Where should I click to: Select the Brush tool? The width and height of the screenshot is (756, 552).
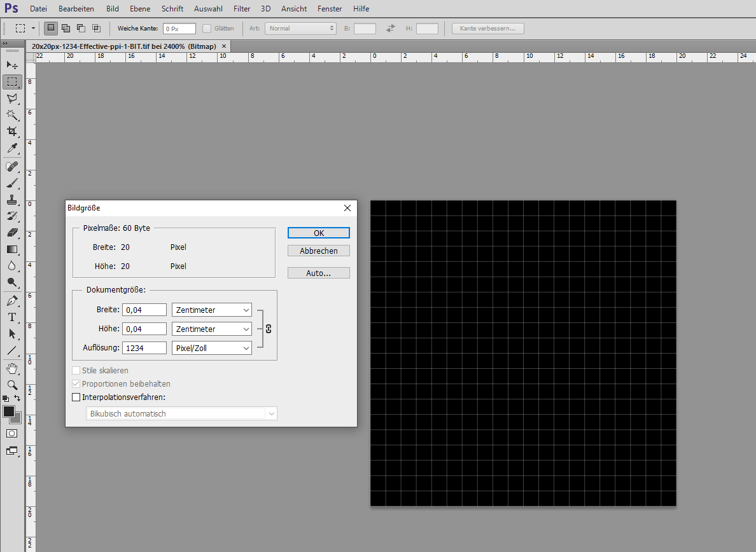tap(12, 184)
